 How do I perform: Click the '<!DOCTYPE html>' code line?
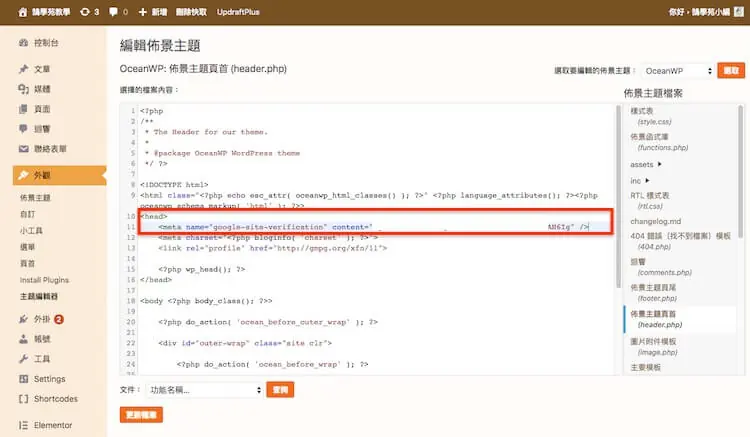pos(174,185)
